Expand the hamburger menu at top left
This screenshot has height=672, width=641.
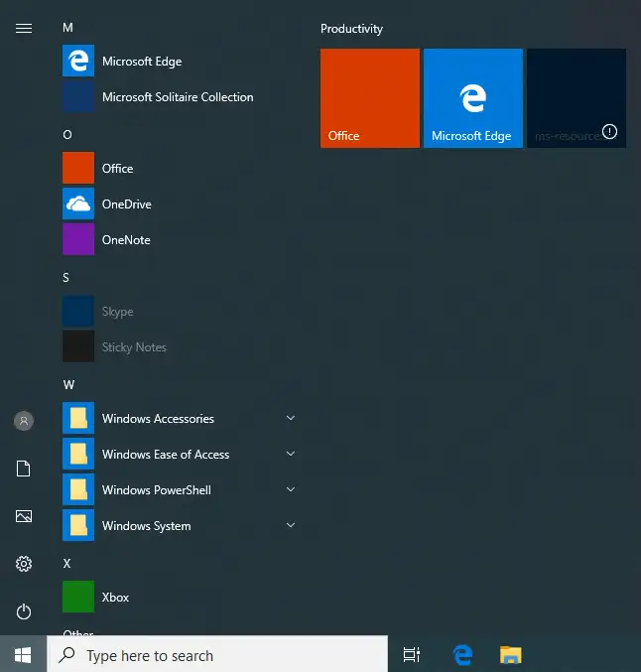coord(24,28)
